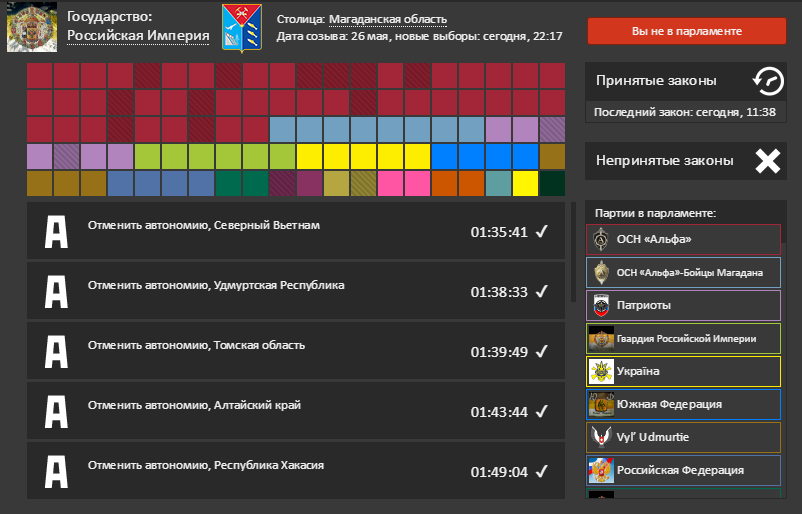Follow the Российская Империя state link
This screenshot has height=514, width=802.
pos(138,36)
